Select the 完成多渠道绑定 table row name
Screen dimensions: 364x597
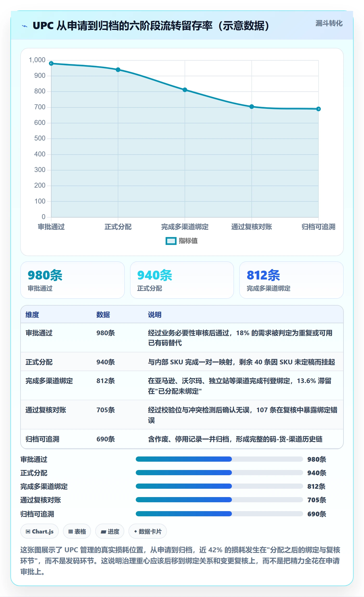pos(49,381)
